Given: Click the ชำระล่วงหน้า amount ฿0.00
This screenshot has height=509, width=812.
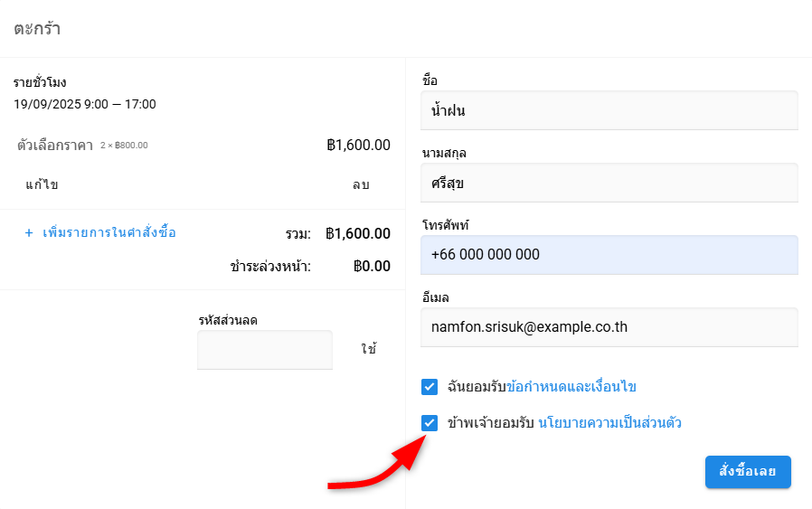Looking at the screenshot, I should click(x=372, y=267).
